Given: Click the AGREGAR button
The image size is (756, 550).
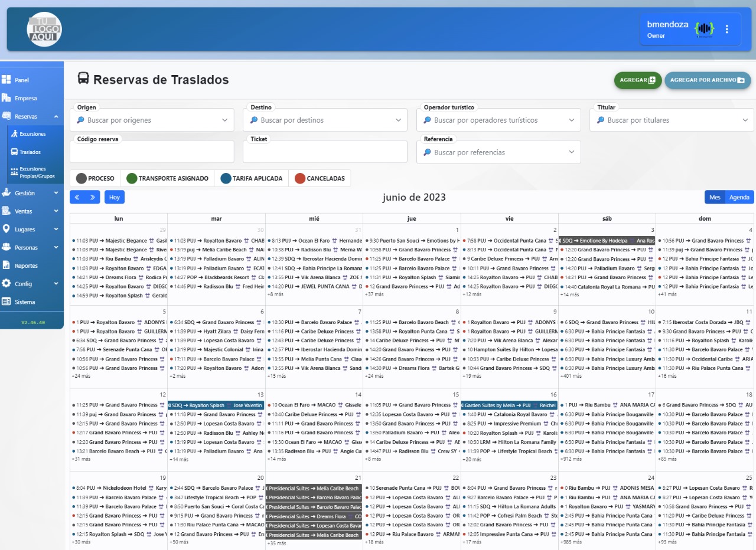Looking at the screenshot, I should (x=637, y=80).
